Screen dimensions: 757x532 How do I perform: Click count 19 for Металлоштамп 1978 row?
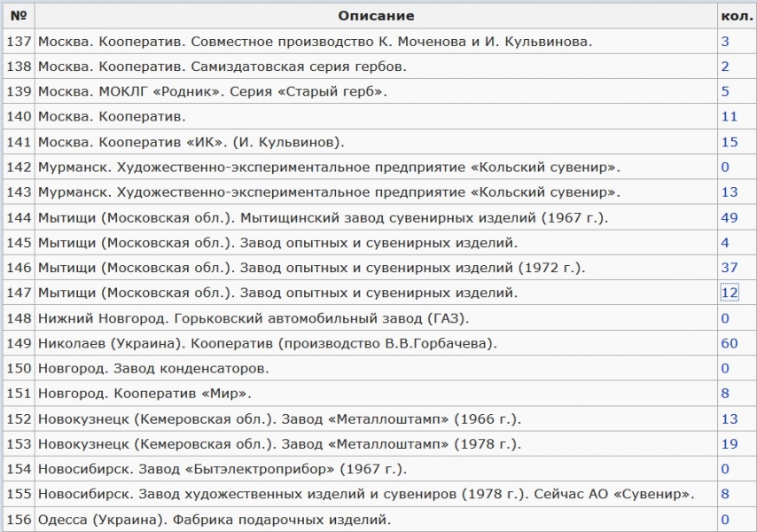click(729, 444)
